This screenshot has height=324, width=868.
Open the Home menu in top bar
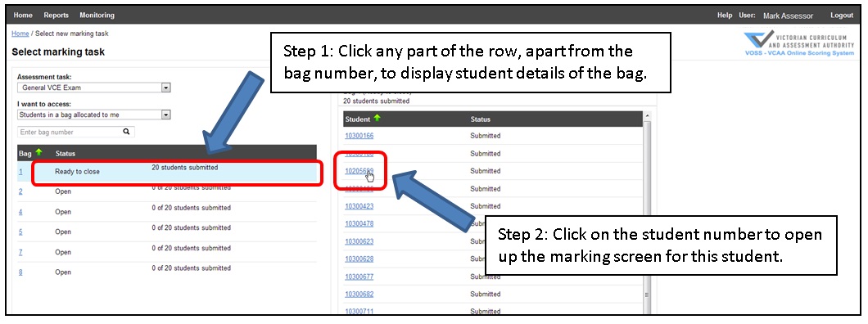point(23,15)
